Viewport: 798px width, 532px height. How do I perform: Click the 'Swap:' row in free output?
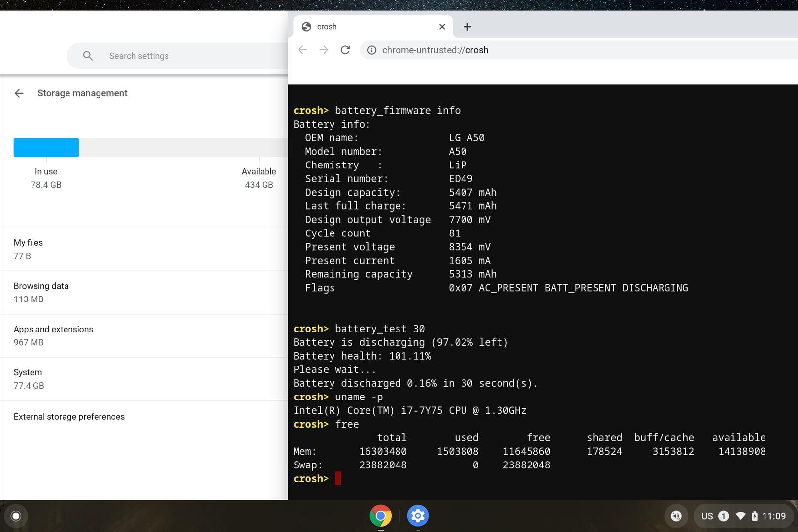422,465
